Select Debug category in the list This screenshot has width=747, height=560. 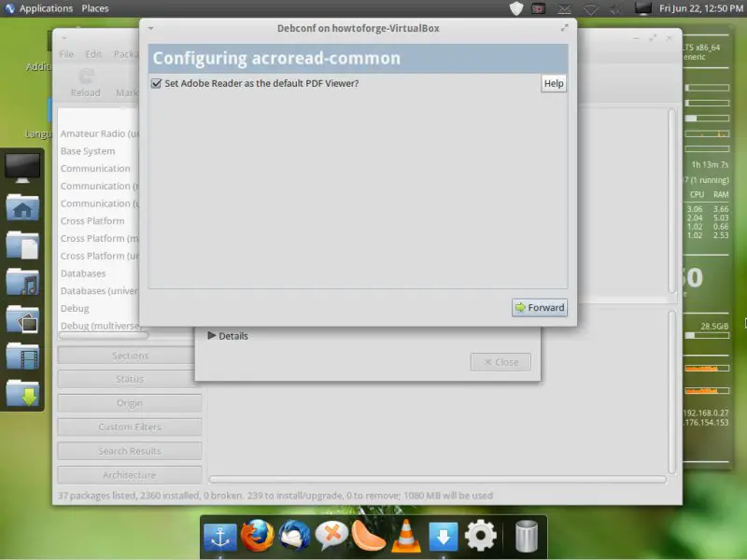pyautogui.click(x=75, y=309)
